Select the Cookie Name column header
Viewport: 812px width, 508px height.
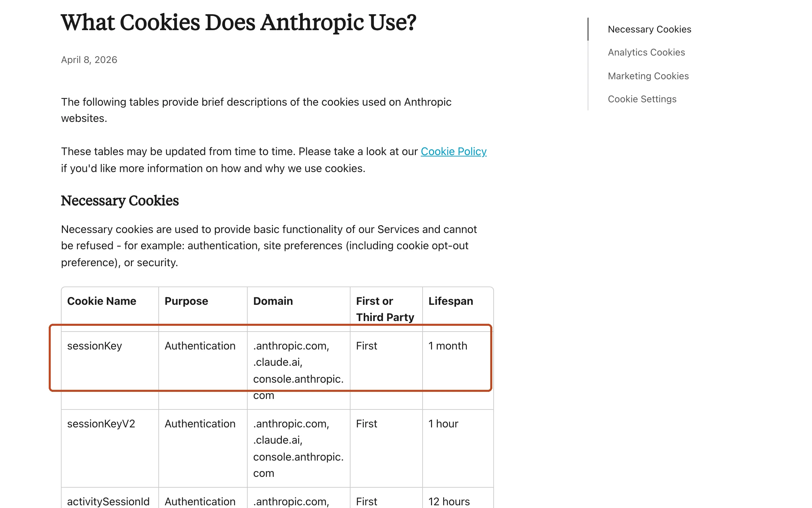[101, 301]
